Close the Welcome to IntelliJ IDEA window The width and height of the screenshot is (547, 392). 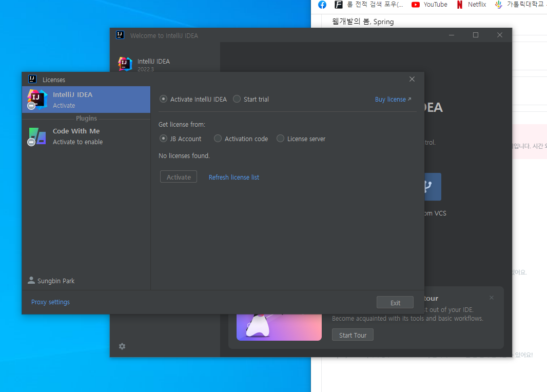500,35
